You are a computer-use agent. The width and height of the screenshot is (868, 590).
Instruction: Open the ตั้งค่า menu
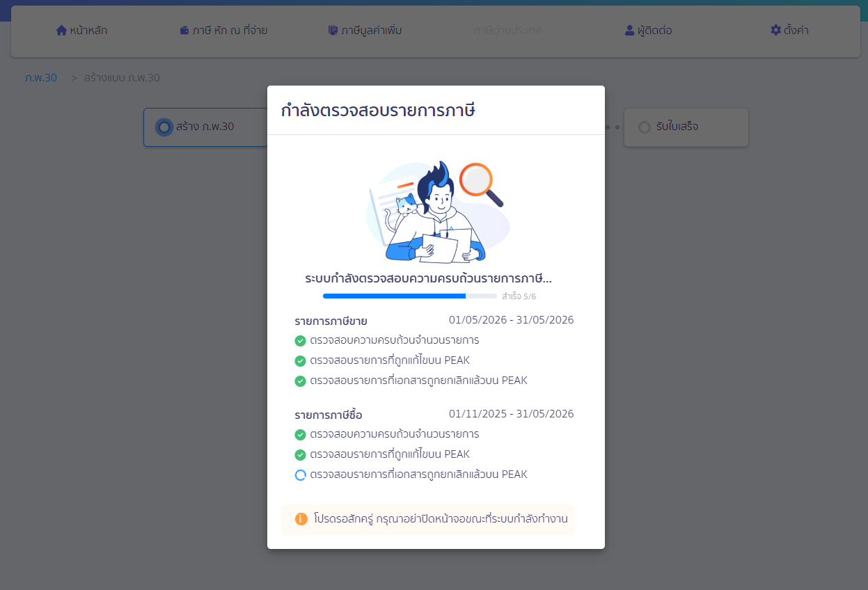point(789,31)
